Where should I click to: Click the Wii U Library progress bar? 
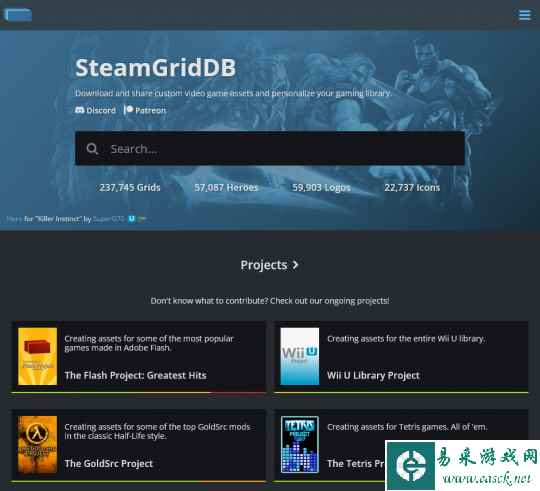pos(401,392)
